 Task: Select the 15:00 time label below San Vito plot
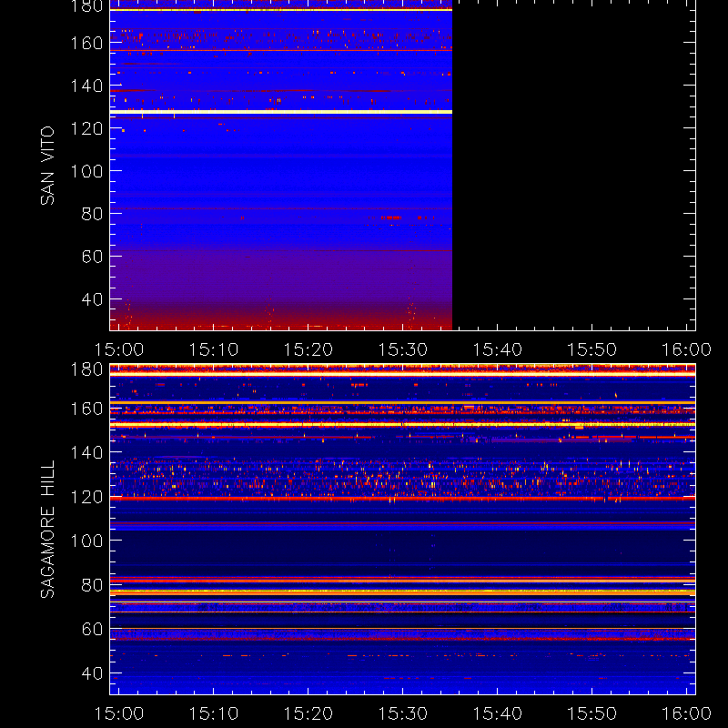click(x=119, y=349)
